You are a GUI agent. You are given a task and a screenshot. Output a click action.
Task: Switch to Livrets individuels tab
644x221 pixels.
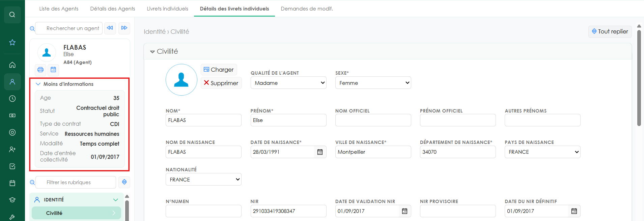pyautogui.click(x=167, y=9)
